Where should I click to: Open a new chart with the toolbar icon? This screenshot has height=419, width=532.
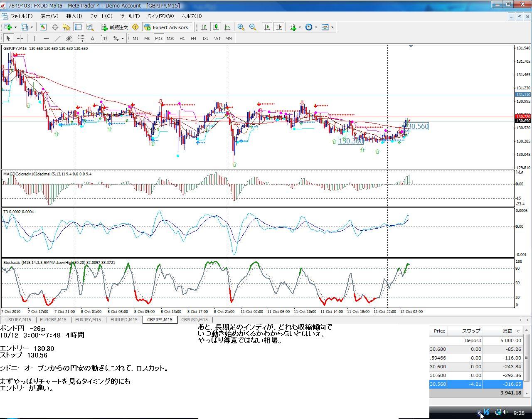click(x=8, y=27)
